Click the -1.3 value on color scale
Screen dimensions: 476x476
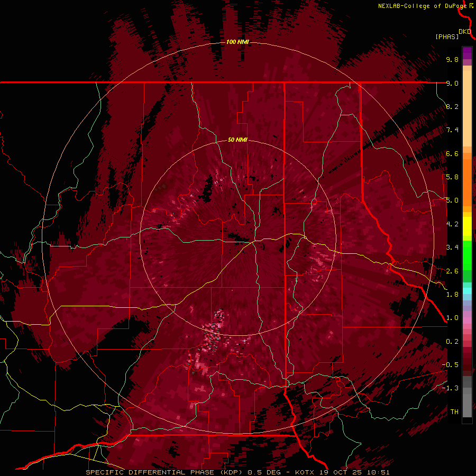450,388
